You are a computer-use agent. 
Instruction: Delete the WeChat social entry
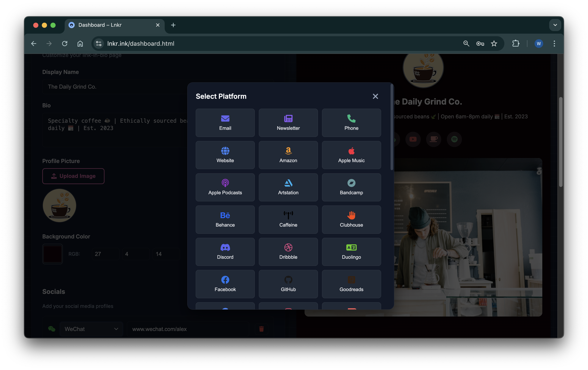(x=261, y=329)
